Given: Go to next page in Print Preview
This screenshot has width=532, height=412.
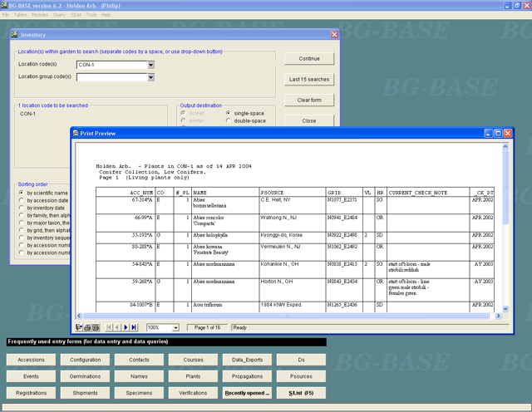Looking at the screenshot, I should pyautogui.click(x=126, y=327).
